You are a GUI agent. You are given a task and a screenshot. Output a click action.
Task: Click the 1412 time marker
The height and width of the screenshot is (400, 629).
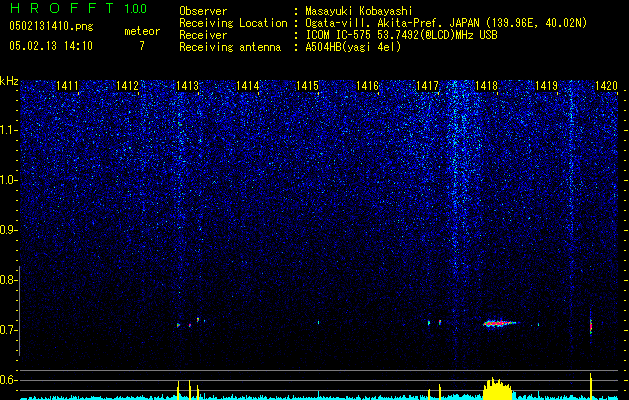click(x=127, y=86)
